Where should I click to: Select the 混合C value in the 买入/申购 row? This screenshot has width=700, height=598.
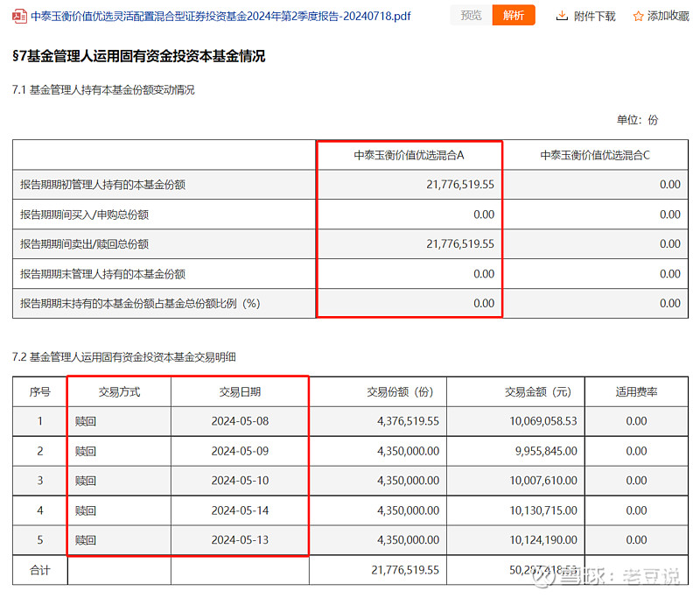[670, 215]
